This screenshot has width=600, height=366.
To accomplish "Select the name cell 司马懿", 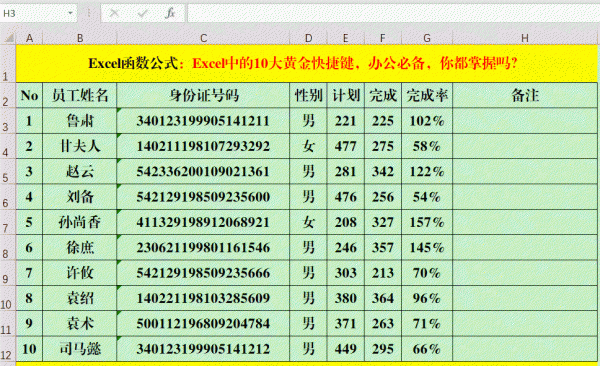I will tap(80, 349).
